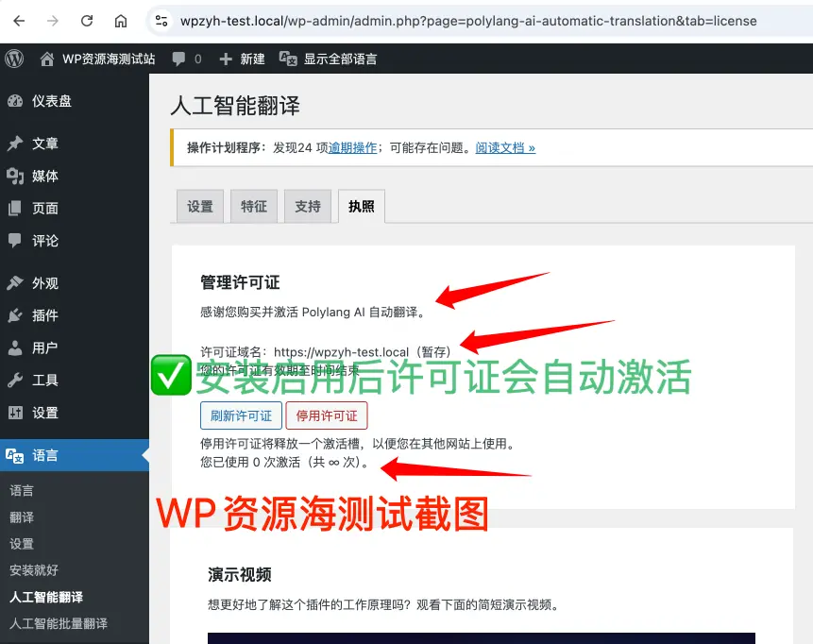This screenshot has height=644, width=813.
Task: Switch to the 支持 tab
Action: pyautogui.click(x=308, y=207)
